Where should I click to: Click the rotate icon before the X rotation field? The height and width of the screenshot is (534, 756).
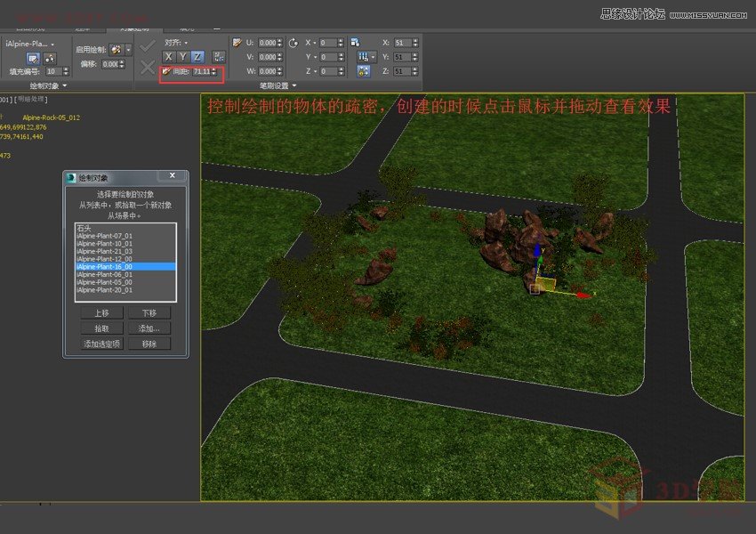click(293, 42)
